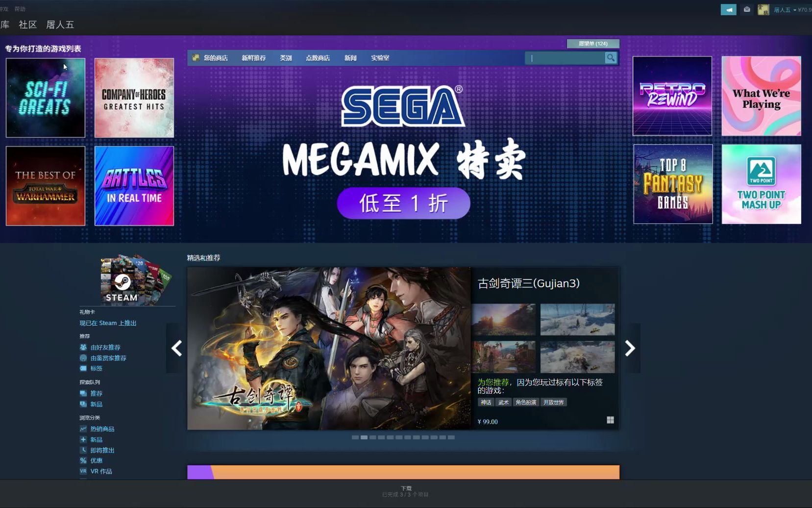
Task: Open the 类别 menu
Action: (x=286, y=58)
